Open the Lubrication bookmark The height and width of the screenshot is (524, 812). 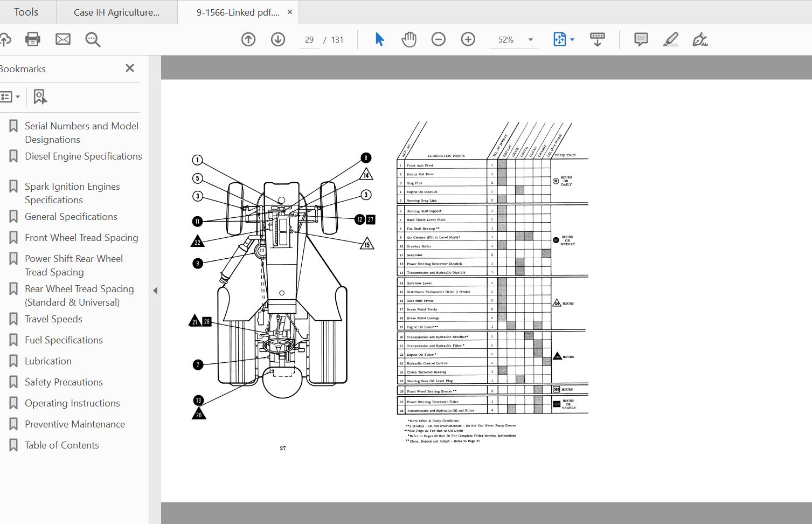tap(48, 361)
